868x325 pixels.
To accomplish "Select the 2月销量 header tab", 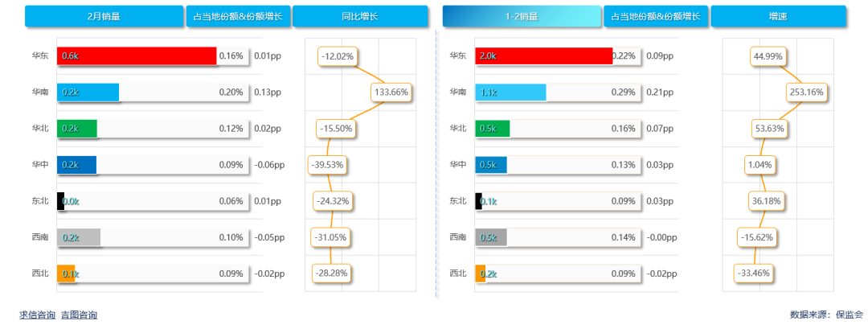I will point(104,16).
